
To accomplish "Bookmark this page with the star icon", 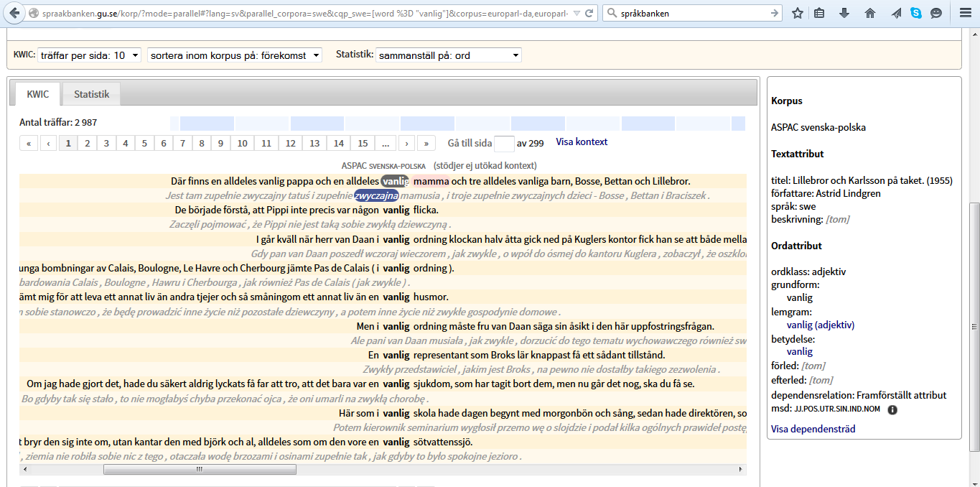I will 798,13.
